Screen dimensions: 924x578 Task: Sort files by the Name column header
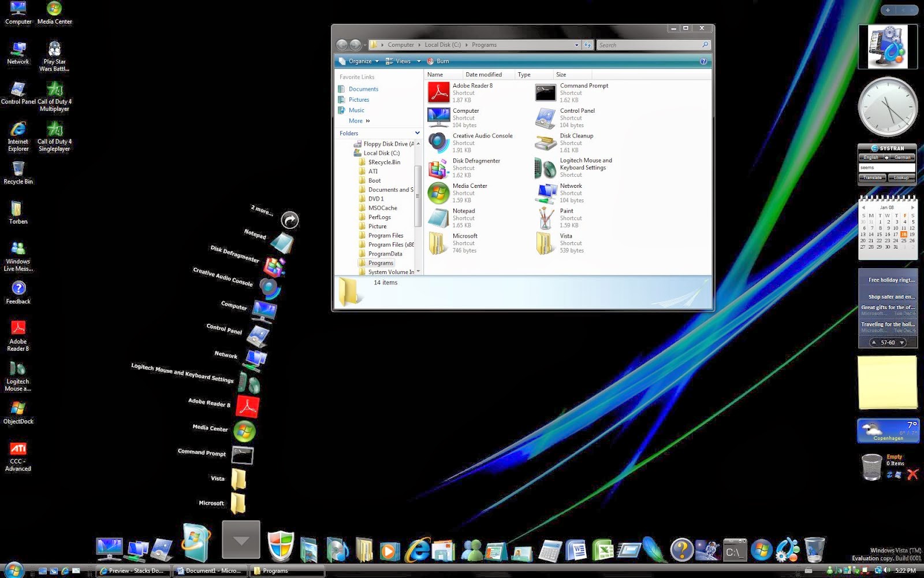click(x=444, y=75)
